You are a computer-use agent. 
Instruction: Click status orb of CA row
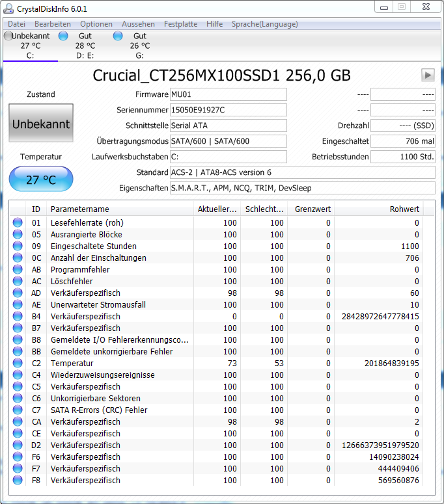(x=18, y=421)
